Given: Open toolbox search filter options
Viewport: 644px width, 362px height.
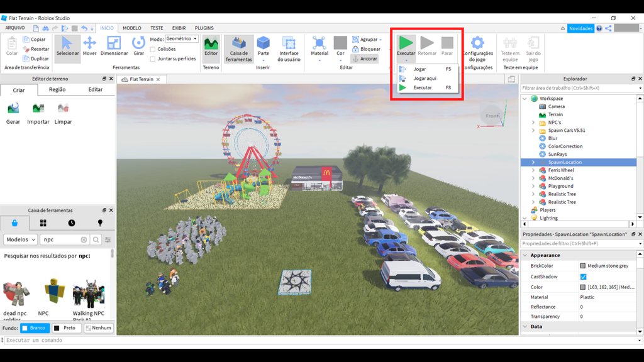Looking at the screenshot, I should pyautogui.click(x=108, y=239).
